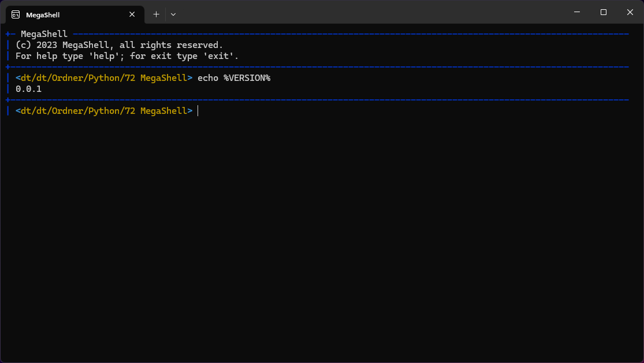Viewport: 644px width, 363px height.
Task: Click the copyright line '(c) 2023 MegaShell'
Action: [x=119, y=45]
